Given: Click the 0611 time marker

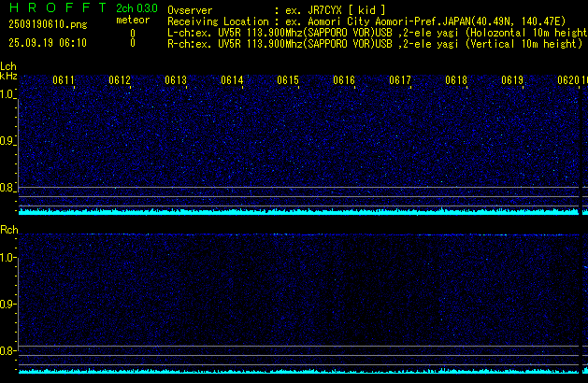Looking at the screenshot, I should 64,81.
